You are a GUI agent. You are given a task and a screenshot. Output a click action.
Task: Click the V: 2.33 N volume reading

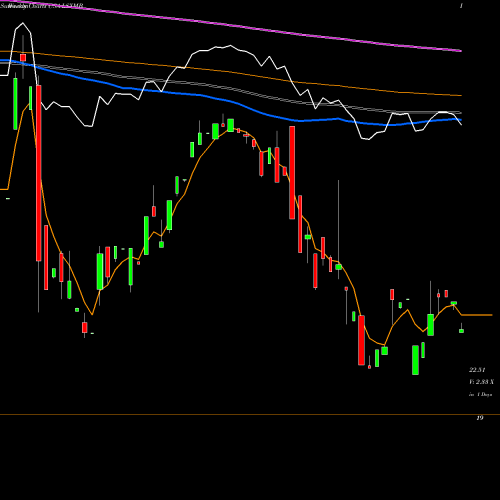point(481,382)
